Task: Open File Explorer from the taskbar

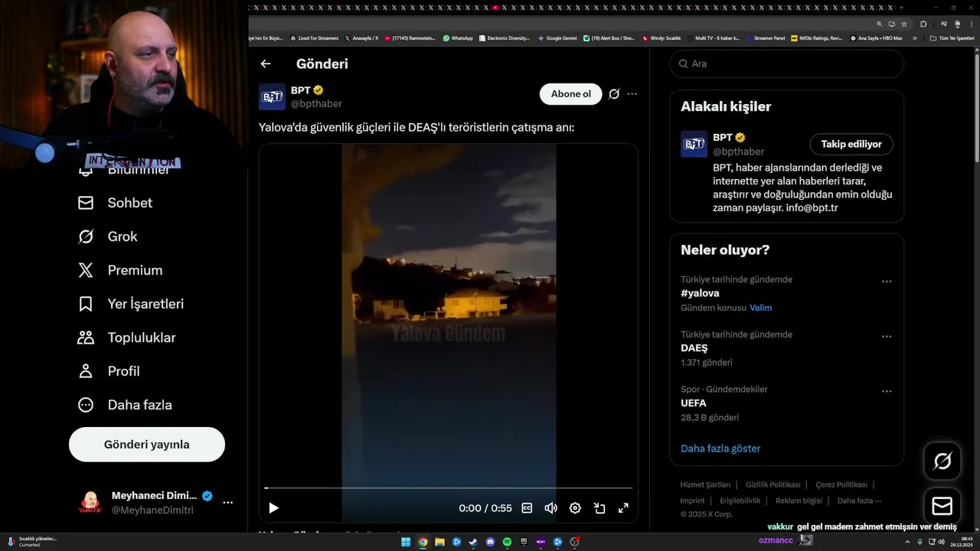Action: click(x=439, y=542)
